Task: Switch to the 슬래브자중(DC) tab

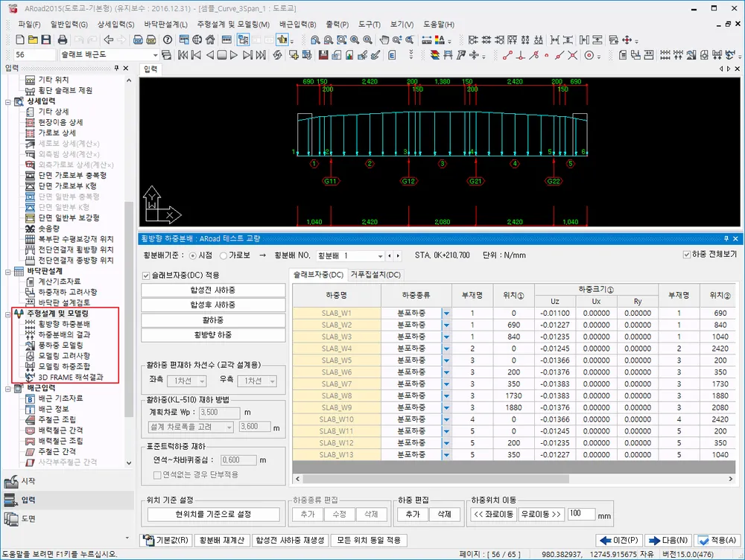Action: [x=318, y=275]
